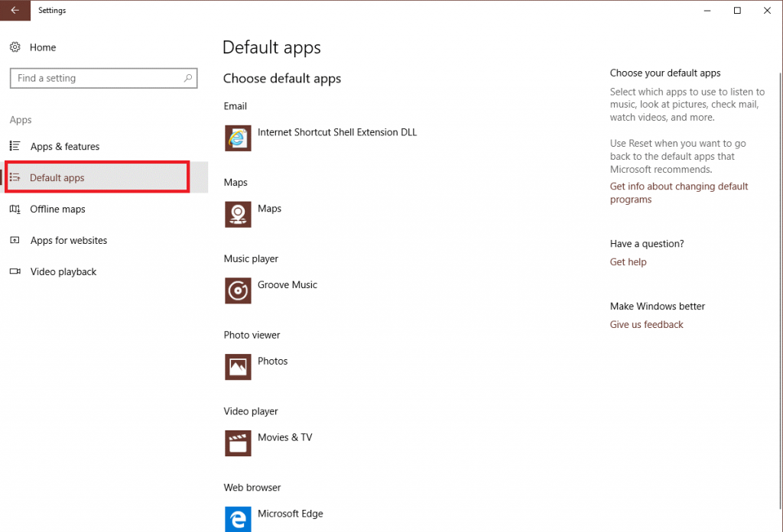Click Give us feedback link
This screenshot has height=532, width=783.
(646, 324)
